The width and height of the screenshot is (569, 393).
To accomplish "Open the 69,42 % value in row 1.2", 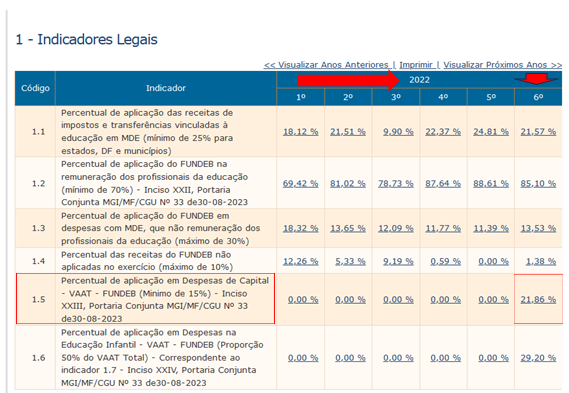I will (300, 184).
